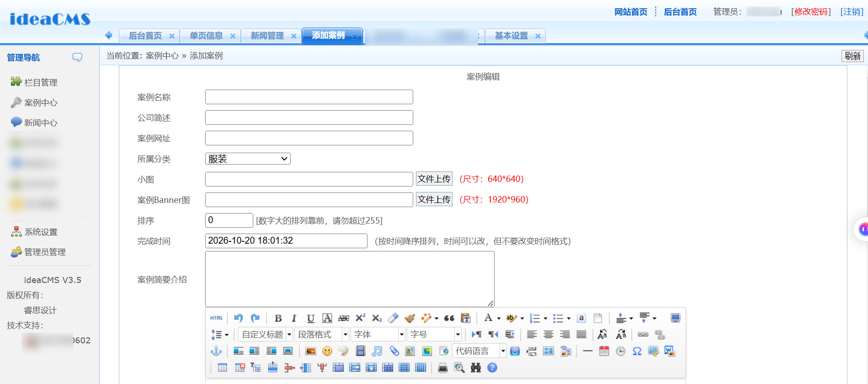Focus the 案例名称 input field
The image size is (868, 384).
(x=309, y=97)
